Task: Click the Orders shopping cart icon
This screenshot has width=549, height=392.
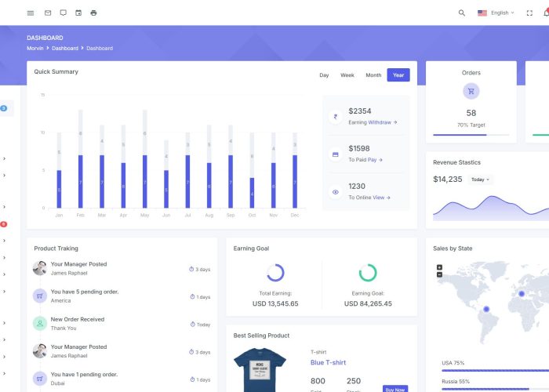Action: 471,92
